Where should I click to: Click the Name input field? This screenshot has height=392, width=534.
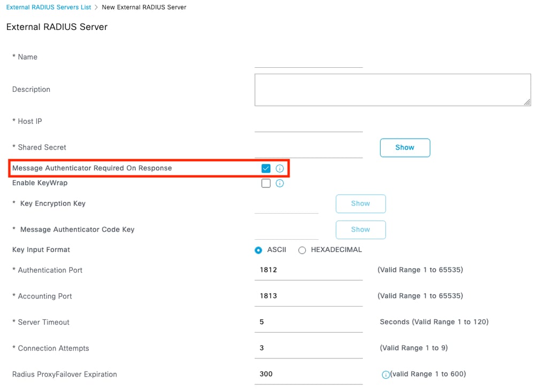tap(308, 59)
